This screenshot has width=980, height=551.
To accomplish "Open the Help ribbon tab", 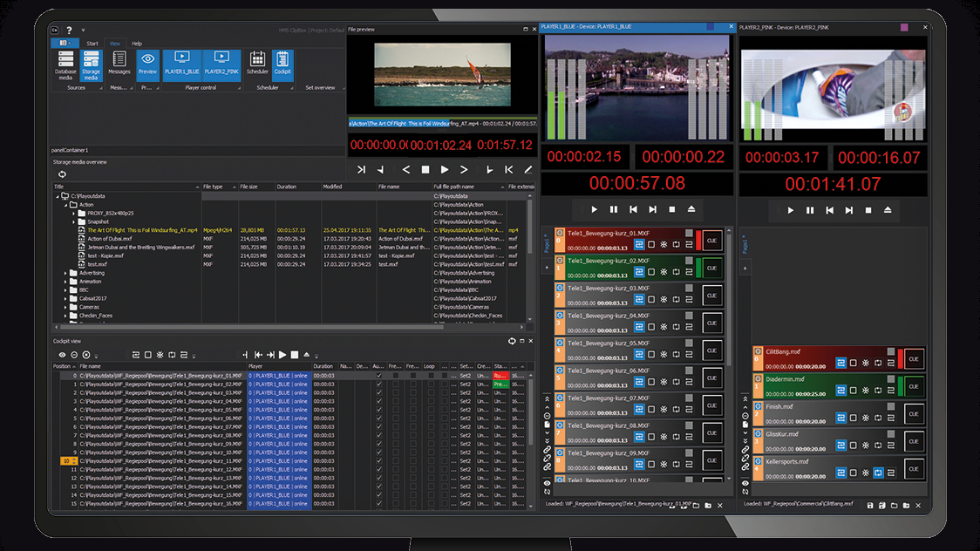I will pos(137,43).
